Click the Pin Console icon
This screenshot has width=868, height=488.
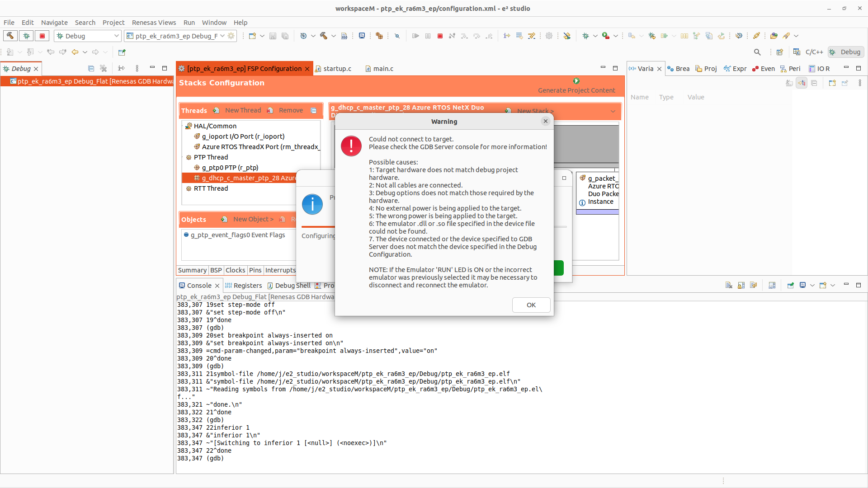tap(790, 285)
